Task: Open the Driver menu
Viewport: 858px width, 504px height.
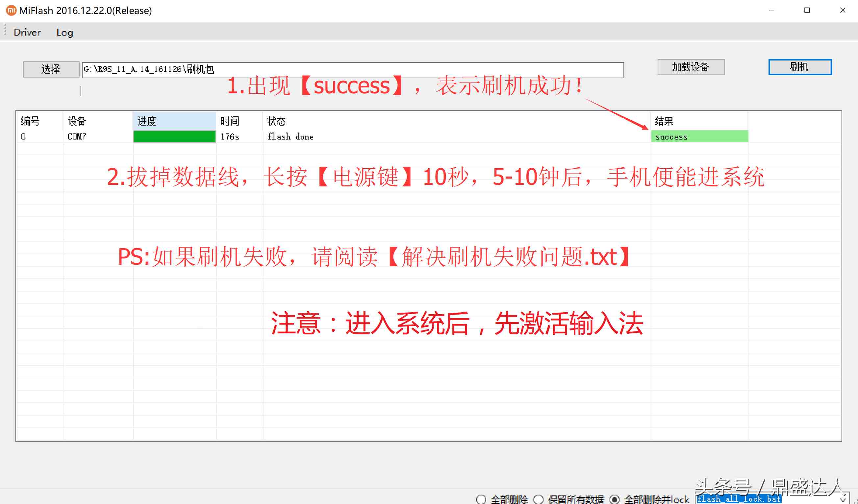Action: (x=27, y=32)
